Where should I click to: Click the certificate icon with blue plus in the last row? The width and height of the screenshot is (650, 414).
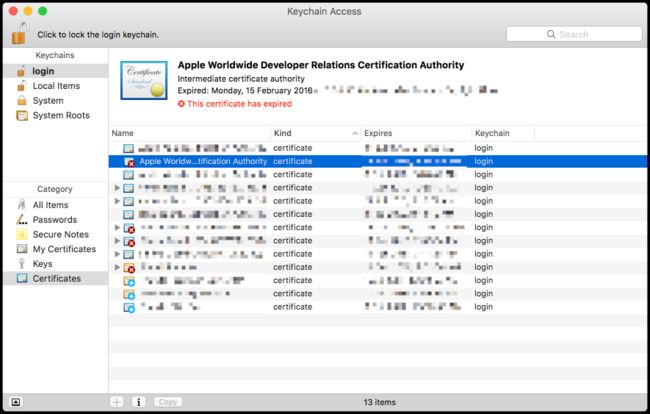click(x=129, y=307)
